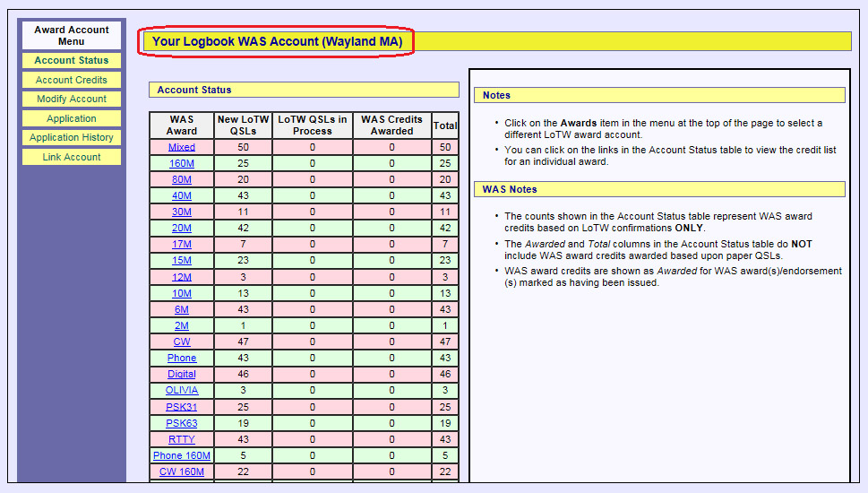Viewport: 868px width, 493px height.
Task: View the PSK63 award credits
Action: point(182,423)
